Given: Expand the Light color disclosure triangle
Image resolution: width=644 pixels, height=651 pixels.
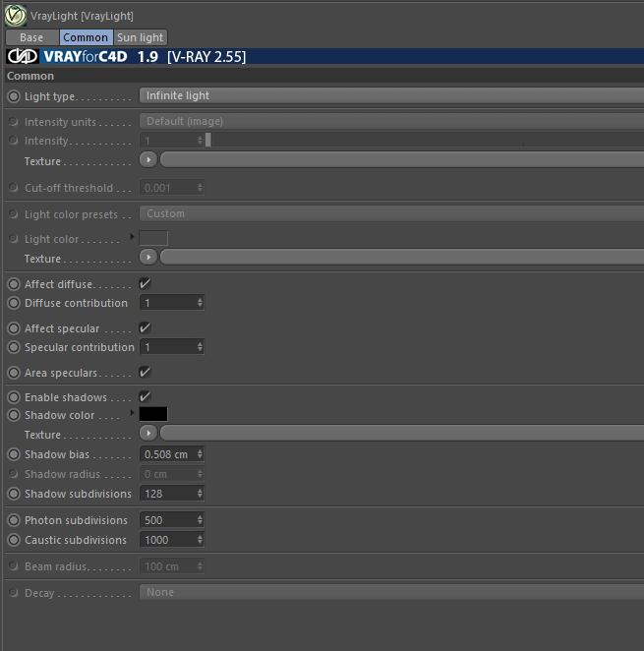Looking at the screenshot, I should 132,237.
